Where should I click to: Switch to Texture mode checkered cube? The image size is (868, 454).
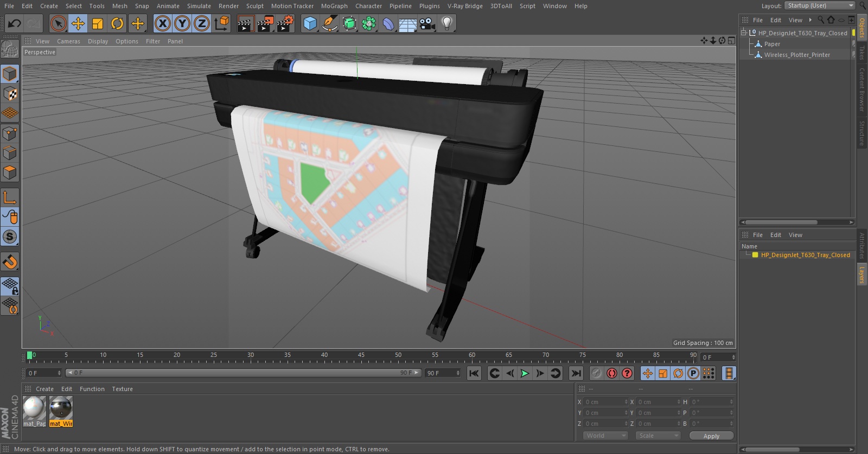click(10, 93)
